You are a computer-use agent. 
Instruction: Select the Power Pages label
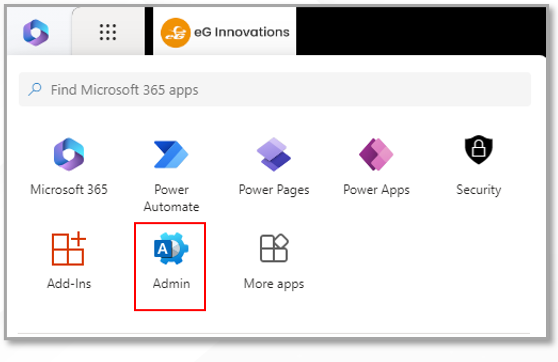[x=274, y=190]
